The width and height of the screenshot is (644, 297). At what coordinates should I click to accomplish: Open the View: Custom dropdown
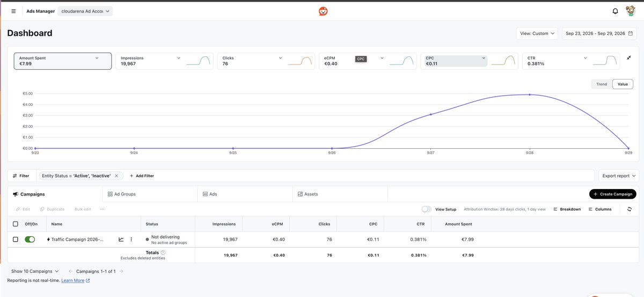click(x=537, y=33)
